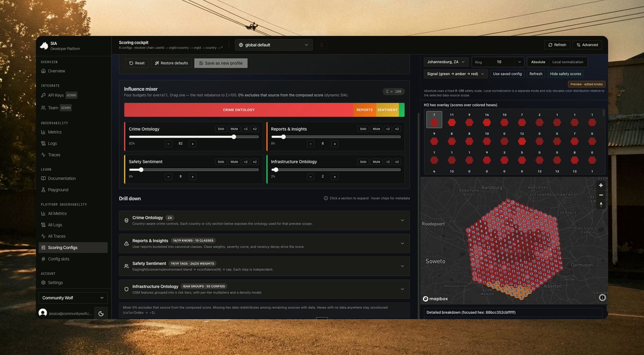Expand the Safety Sentiment drill-down section

(x=264, y=266)
